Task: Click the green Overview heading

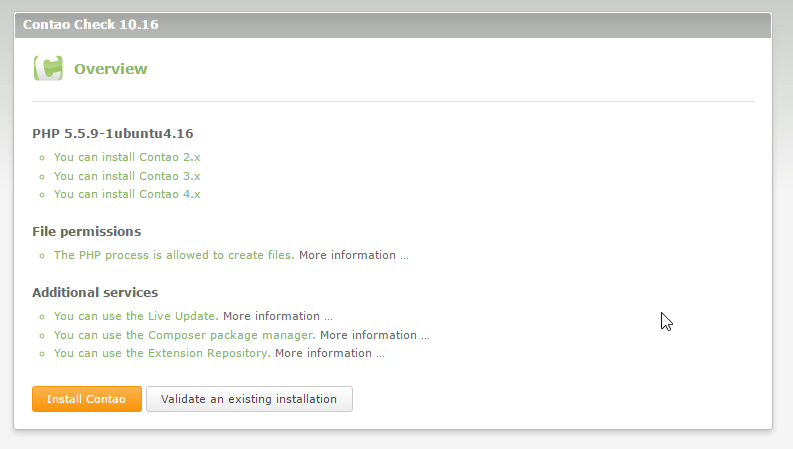Action: coord(110,69)
